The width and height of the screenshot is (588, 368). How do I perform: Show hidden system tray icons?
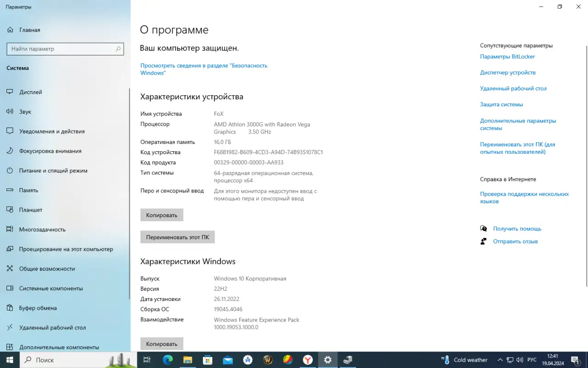tap(500, 360)
